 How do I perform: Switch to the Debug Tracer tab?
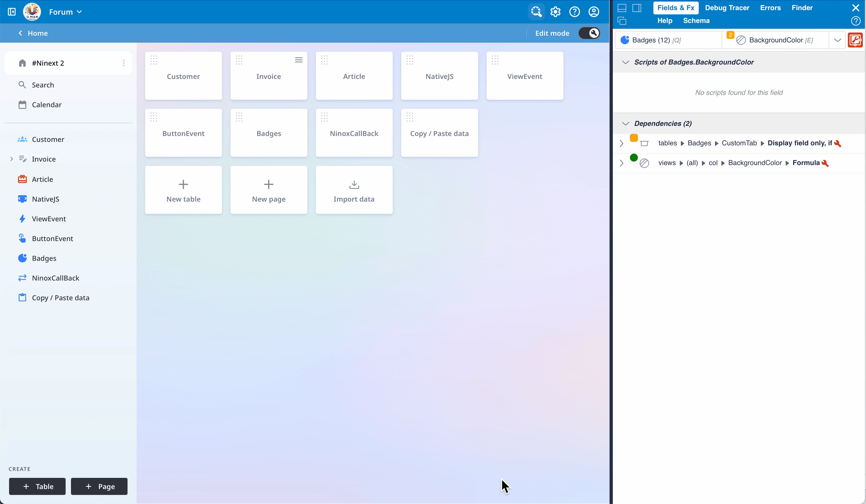pyautogui.click(x=727, y=7)
